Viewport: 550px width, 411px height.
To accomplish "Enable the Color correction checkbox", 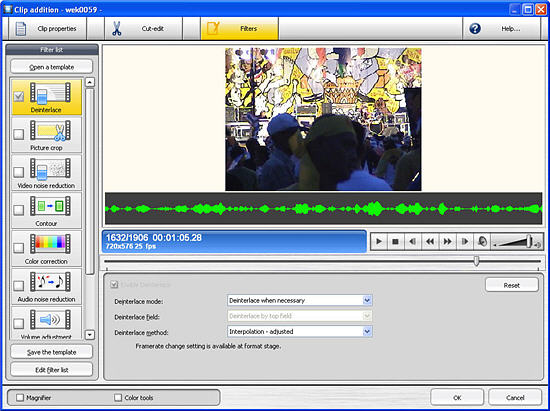I will coord(19,248).
